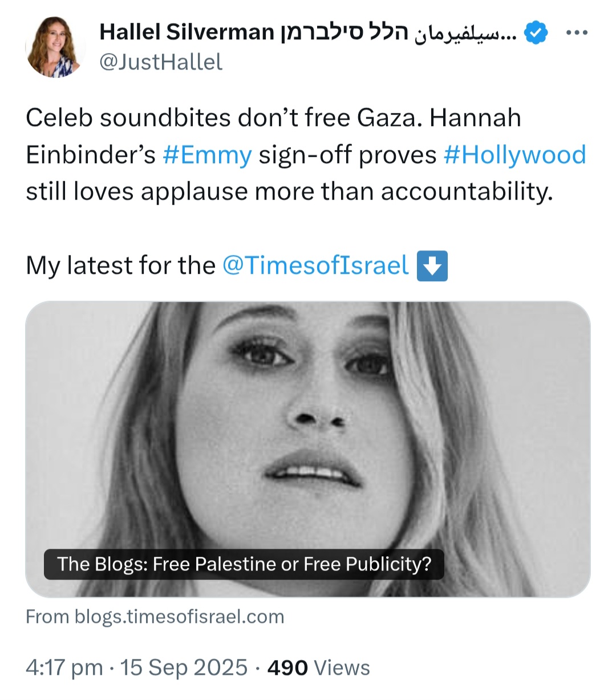Screen dimensions: 616x700
Task: Click the 'My latest for the' text
Action: [x=120, y=266]
